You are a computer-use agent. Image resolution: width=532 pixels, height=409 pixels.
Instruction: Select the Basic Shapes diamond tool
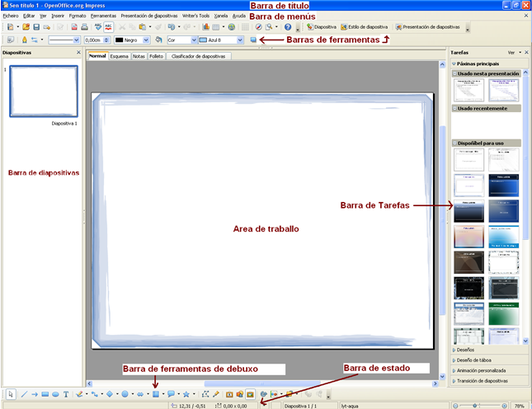click(110, 394)
